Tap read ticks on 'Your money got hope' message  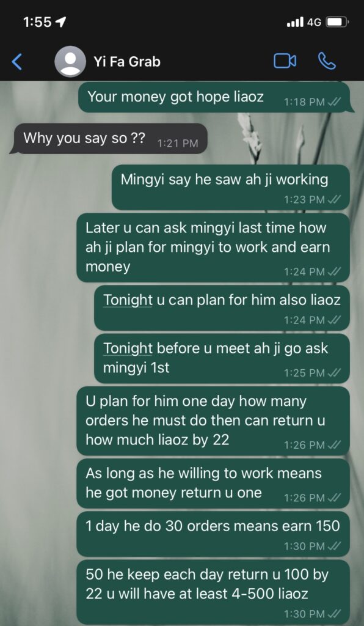[333, 102]
